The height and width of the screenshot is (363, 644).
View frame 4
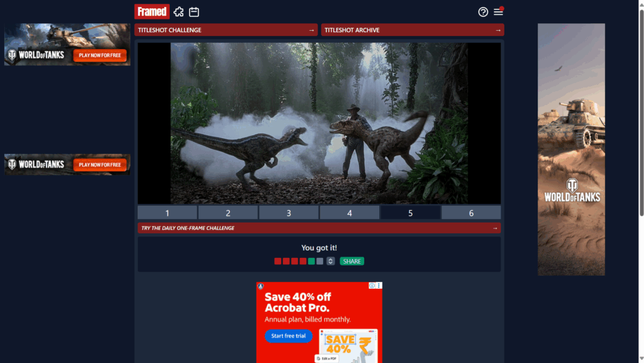[x=350, y=213]
